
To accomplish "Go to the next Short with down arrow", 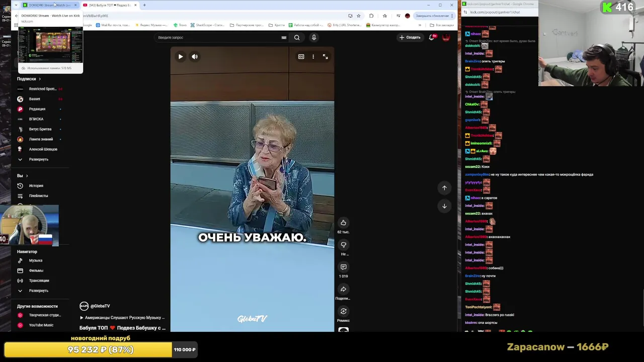I will pos(444,206).
